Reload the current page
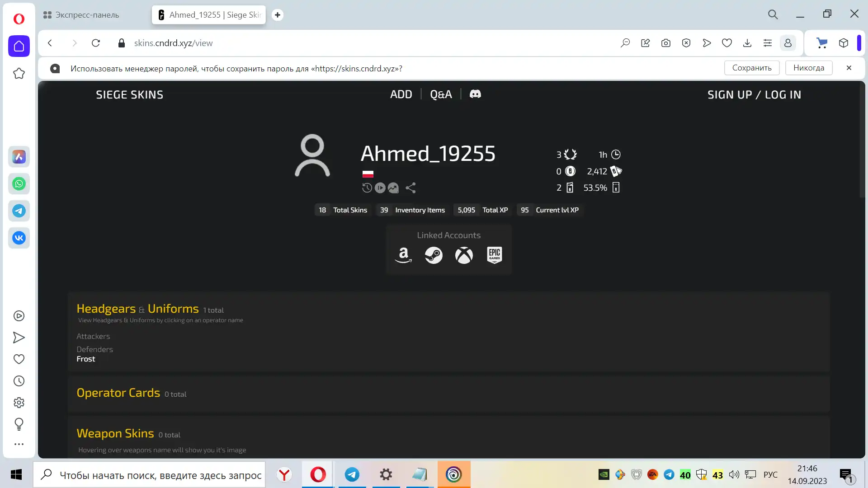 [x=96, y=43]
